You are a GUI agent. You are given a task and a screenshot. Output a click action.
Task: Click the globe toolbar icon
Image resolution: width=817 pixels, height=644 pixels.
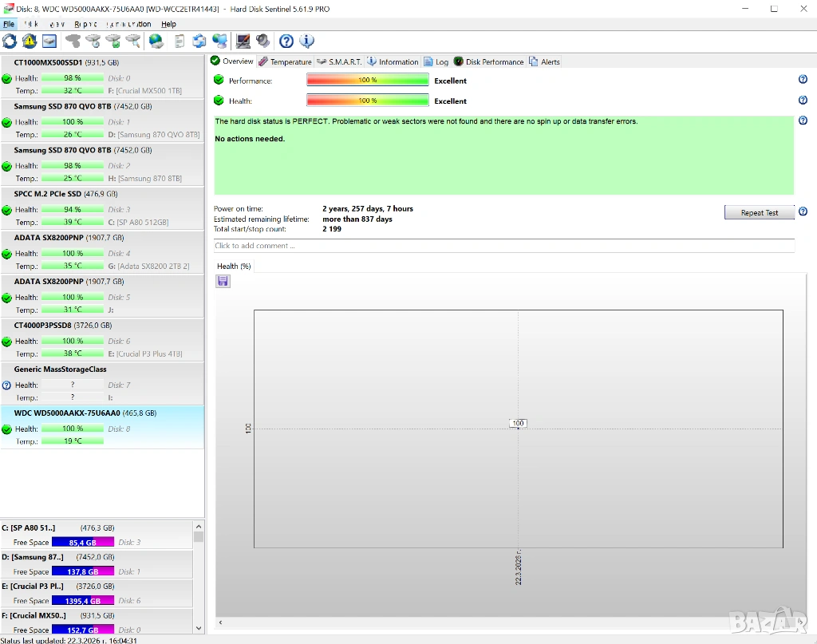tap(156, 41)
